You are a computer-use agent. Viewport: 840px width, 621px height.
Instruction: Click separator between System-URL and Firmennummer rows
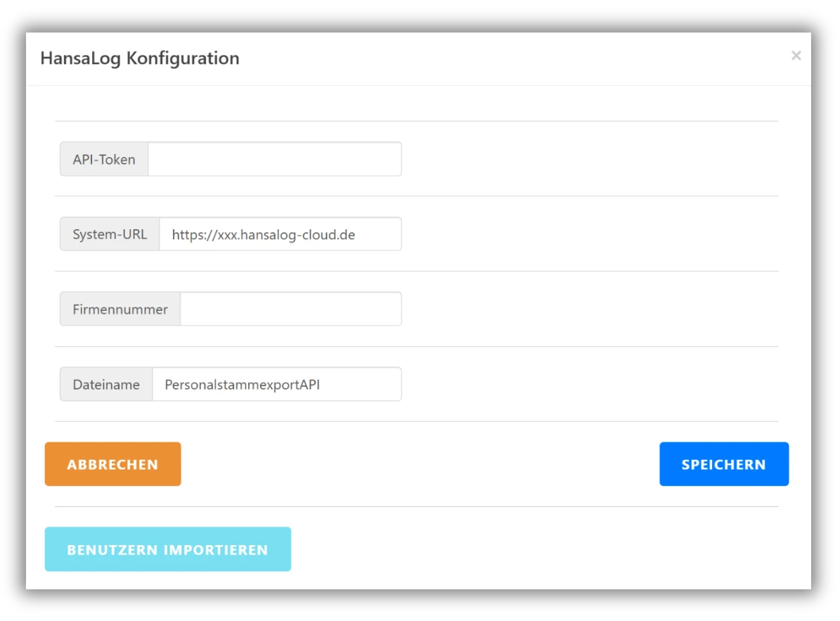pyautogui.click(x=416, y=271)
